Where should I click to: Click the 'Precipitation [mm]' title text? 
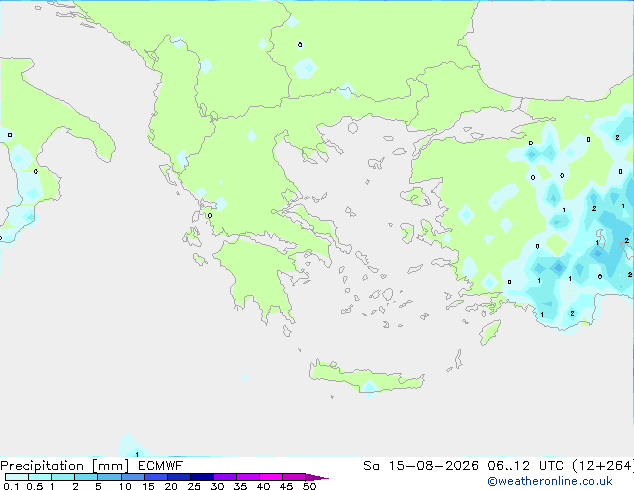[64, 466]
